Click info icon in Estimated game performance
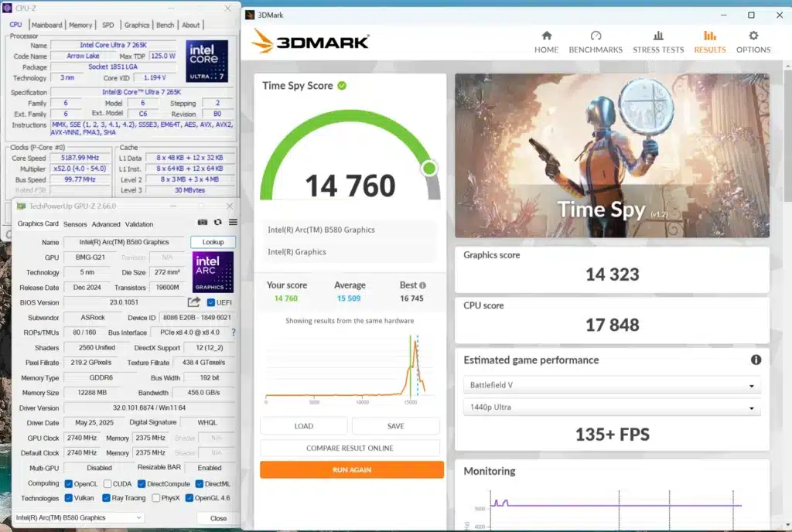This screenshot has height=532, width=792. [x=756, y=360]
